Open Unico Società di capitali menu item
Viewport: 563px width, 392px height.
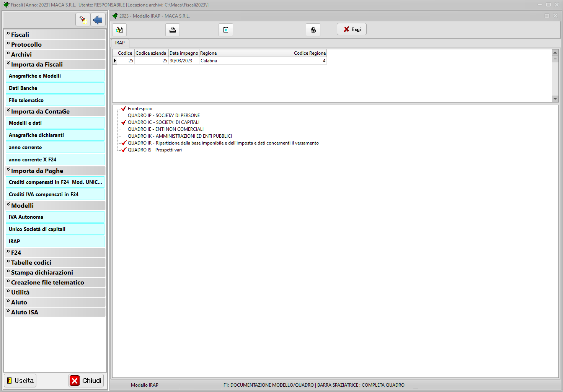(x=37, y=229)
